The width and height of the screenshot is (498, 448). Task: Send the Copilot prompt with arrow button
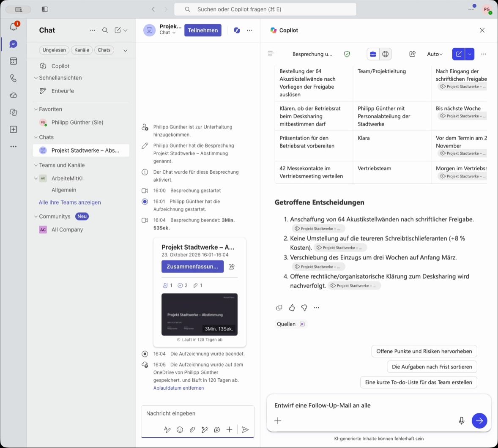pyautogui.click(x=479, y=421)
